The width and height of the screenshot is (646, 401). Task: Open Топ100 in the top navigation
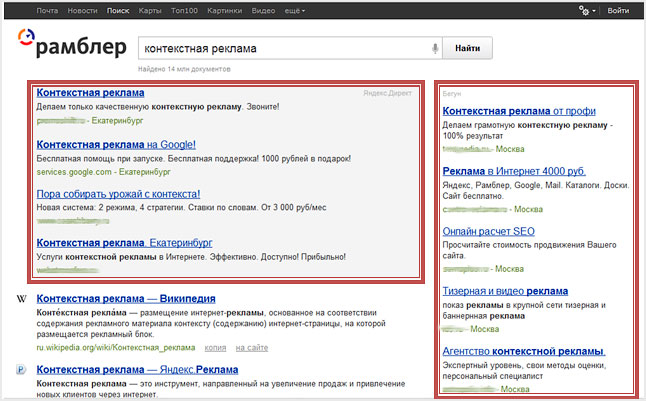184,11
